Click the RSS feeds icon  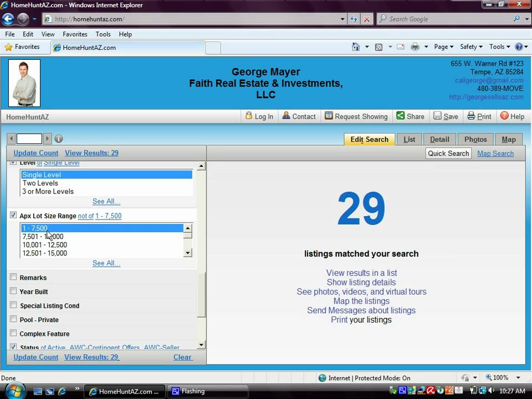(x=378, y=47)
